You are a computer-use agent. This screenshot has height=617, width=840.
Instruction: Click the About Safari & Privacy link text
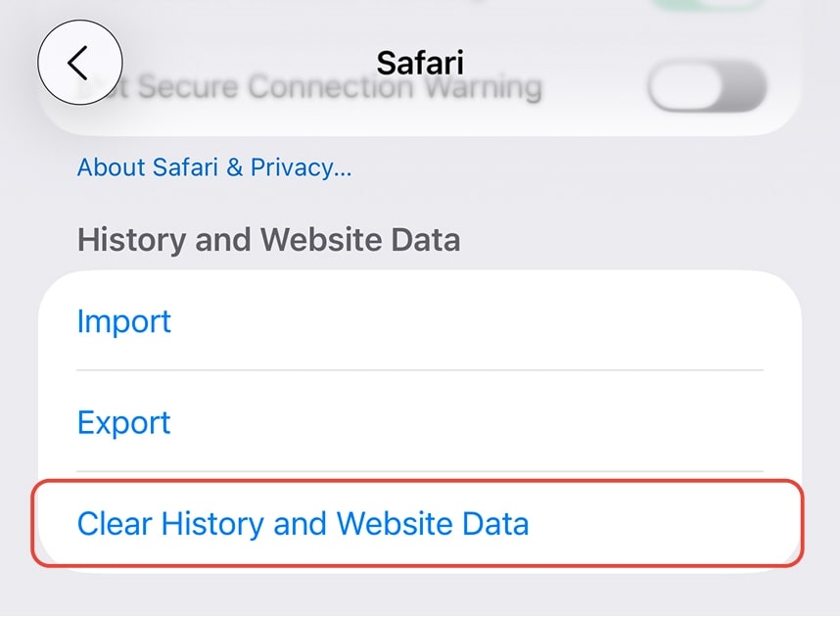point(213,167)
